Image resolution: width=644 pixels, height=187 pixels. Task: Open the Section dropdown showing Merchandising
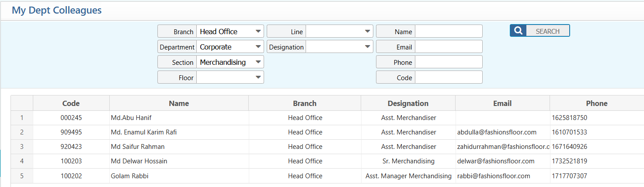point(230,62)
